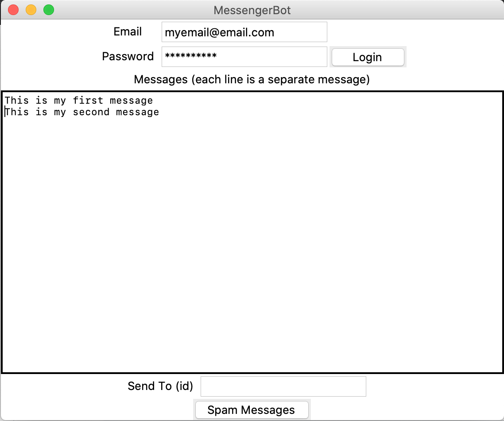The height and width of the screenshot is (421, 504).
Task: Minimize the window using the yellow button
Action: pos(31,10)
